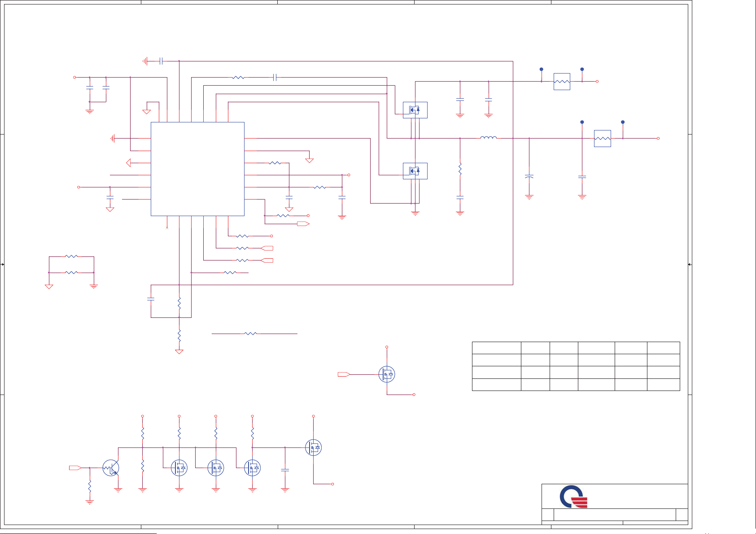
Task: Select the NPN transistor with built-in resistor
Action: tap(111, 468)
